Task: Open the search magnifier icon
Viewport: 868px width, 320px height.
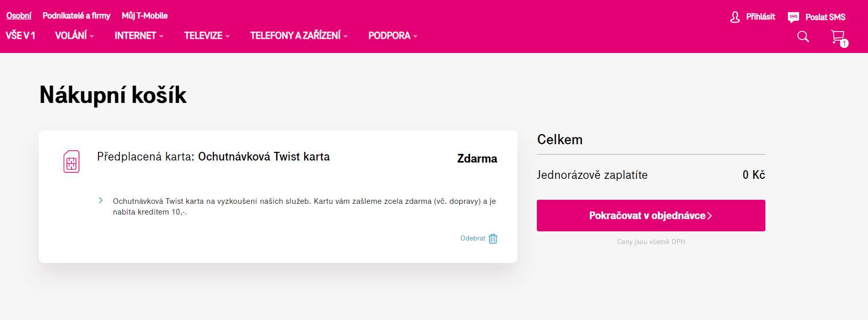Action: (803, 36)
